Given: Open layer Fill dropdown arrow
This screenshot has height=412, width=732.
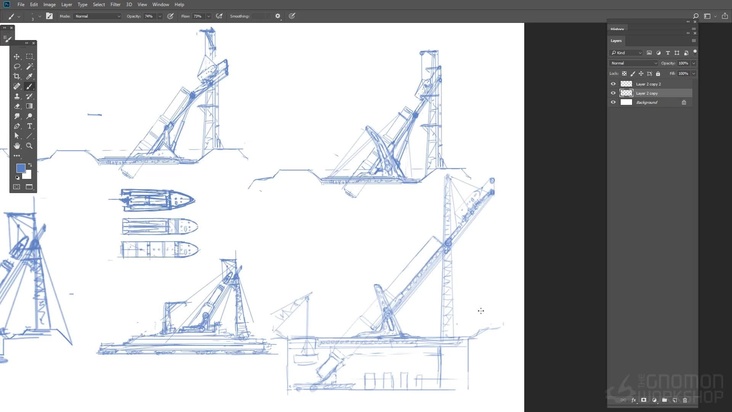Looking at the screenshot, I should point(694,74).
